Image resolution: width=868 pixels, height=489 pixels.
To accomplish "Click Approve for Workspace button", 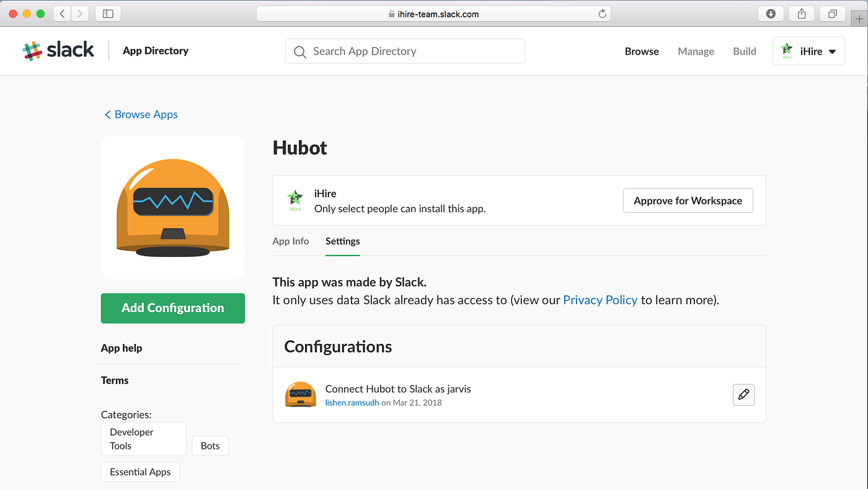I will pos(688,200).
